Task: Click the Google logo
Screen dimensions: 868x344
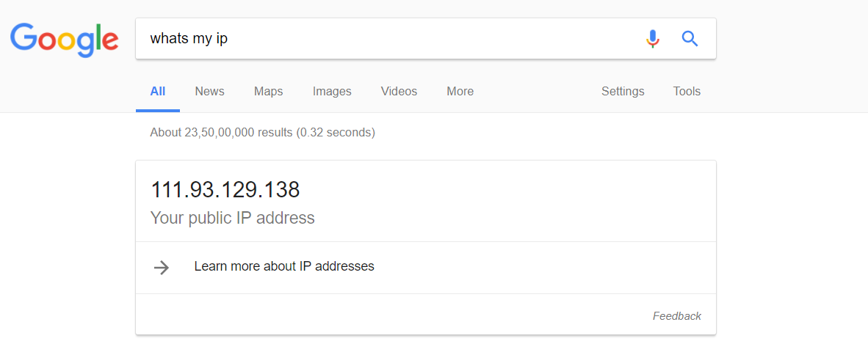Action: (x=64, y=39)
